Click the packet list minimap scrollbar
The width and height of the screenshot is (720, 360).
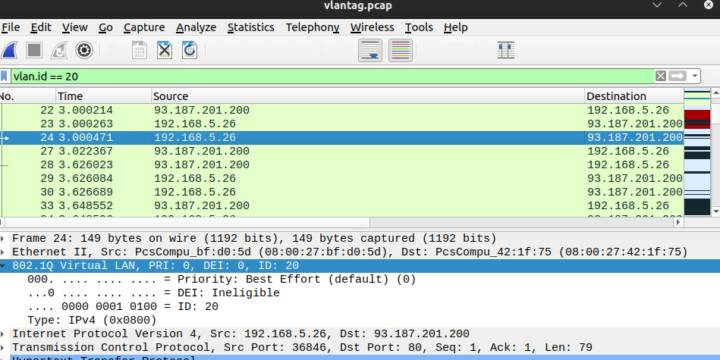697,152
